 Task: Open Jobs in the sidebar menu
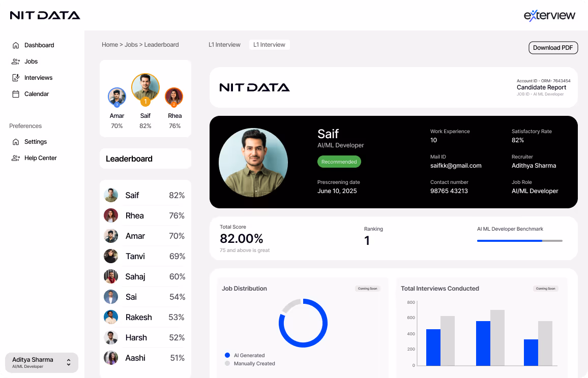point(31,61)
